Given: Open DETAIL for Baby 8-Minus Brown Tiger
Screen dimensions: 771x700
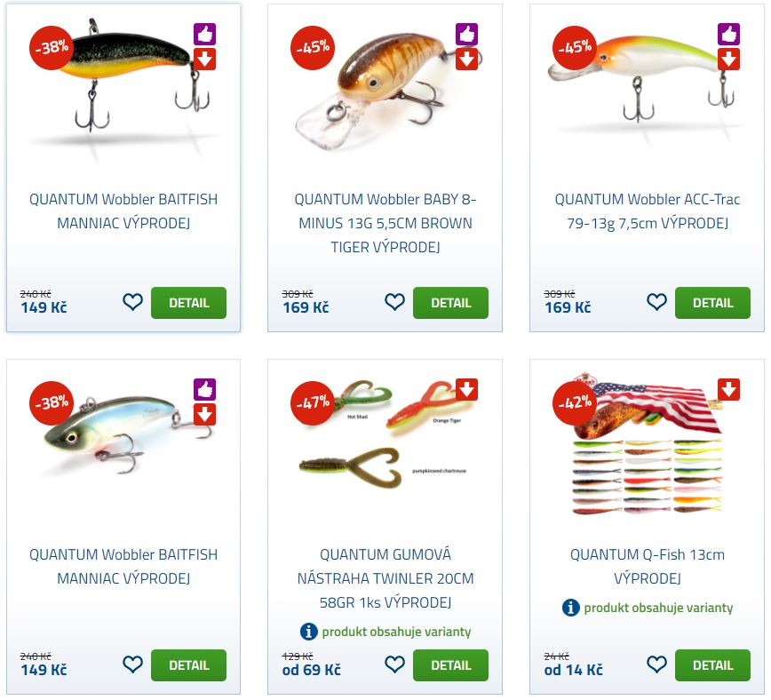Looking at the screenshot, I should pos(450,303).
